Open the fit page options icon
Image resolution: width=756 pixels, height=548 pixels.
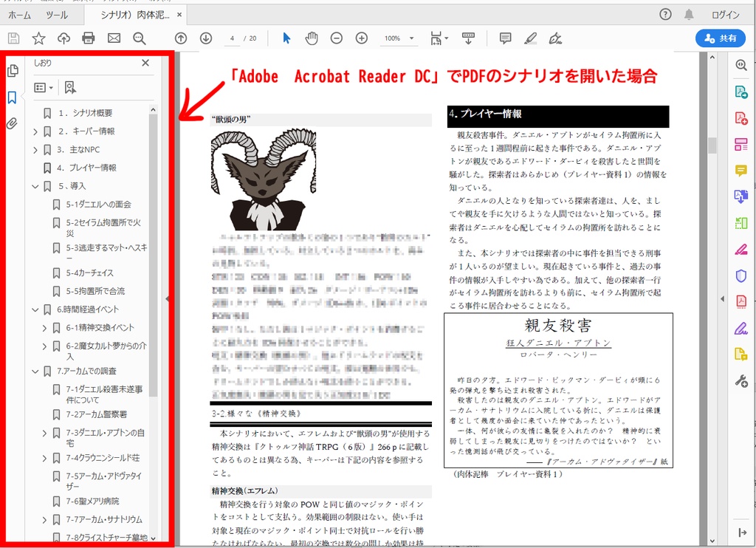439,38
